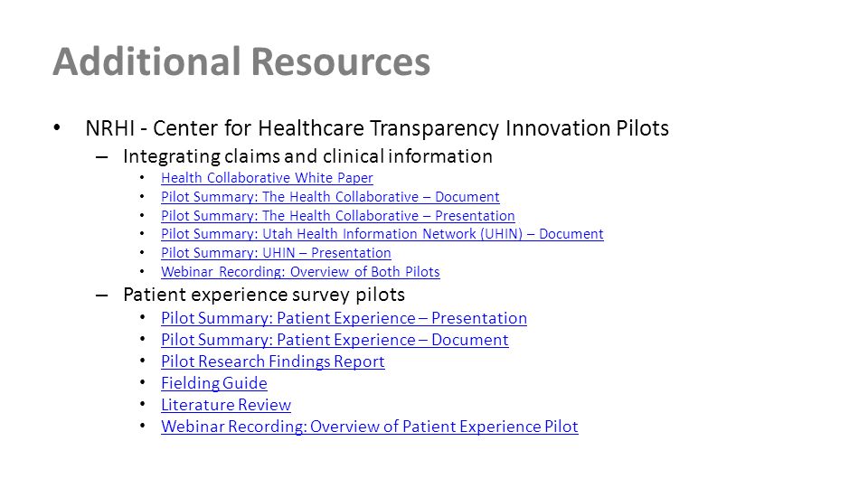Click the Additional Resources slide title

(241, 61)
